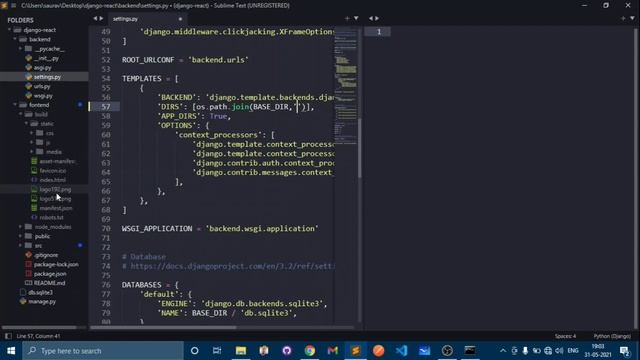Open the .gitignore file

point(46,255)
